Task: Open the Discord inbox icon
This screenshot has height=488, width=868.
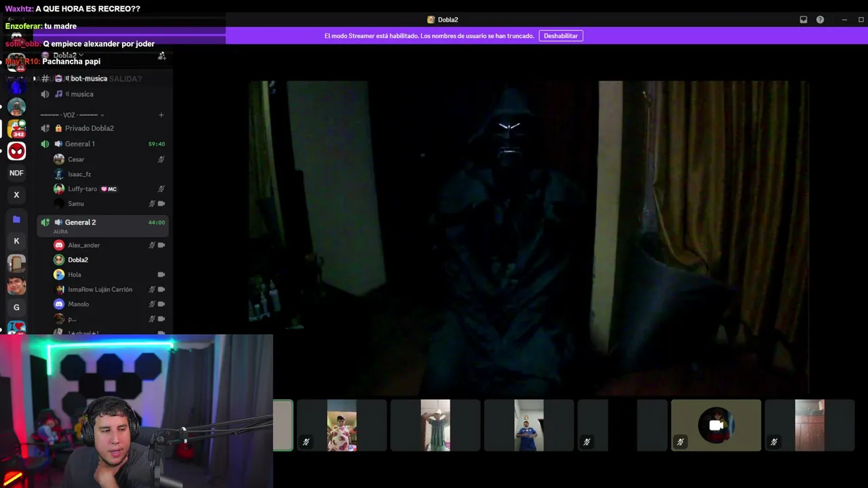Action: pos(804,20)
